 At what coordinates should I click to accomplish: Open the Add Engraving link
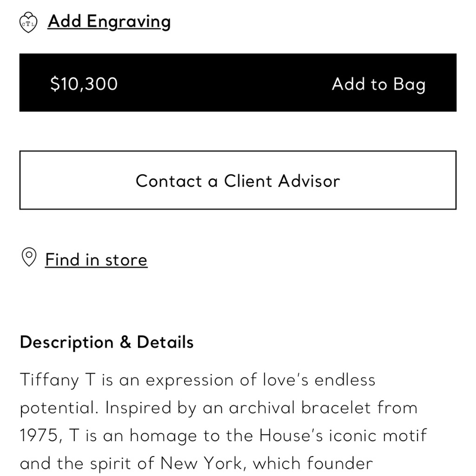(109, 21)
